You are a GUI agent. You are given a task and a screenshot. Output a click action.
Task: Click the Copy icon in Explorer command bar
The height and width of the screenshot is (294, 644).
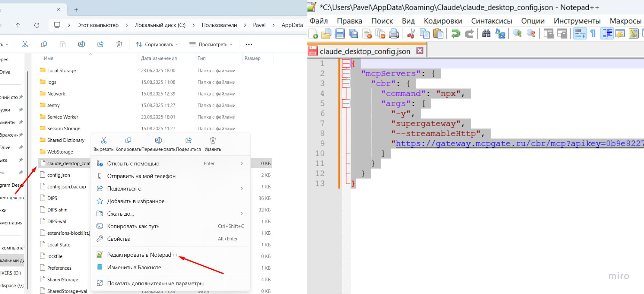tap(44, 44)
